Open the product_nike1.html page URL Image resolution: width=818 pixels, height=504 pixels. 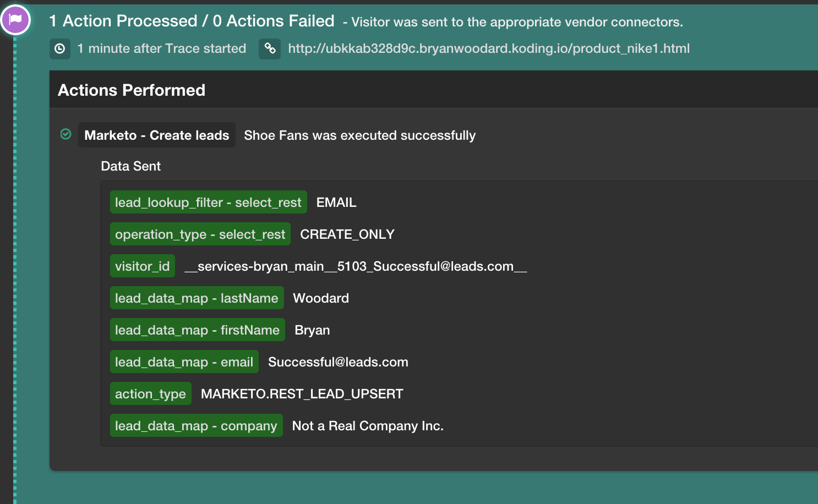[488, 48]
